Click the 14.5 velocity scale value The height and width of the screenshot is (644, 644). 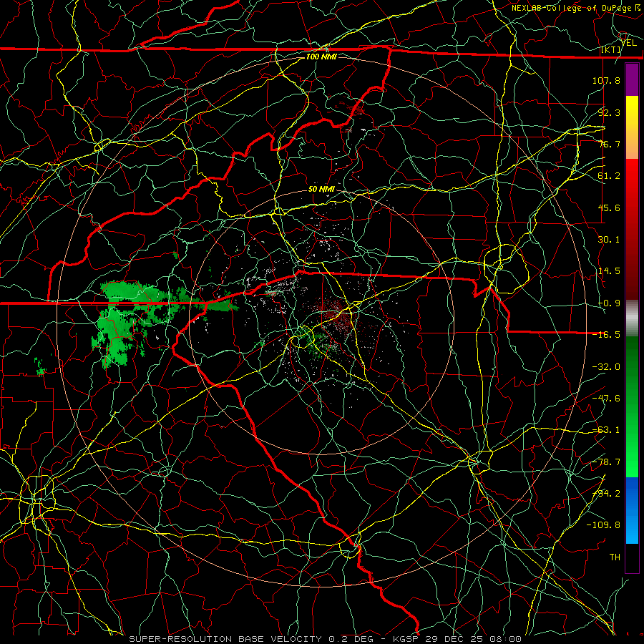pos(609,271)
